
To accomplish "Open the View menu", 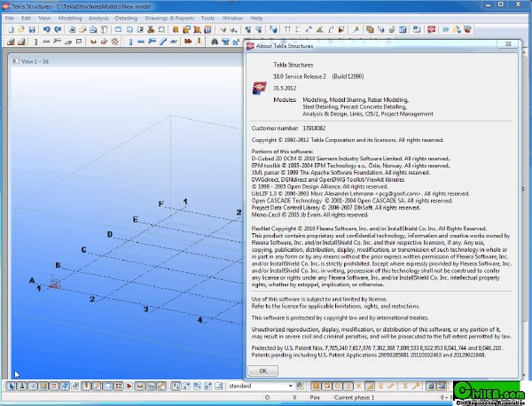I will coord(44,18).
